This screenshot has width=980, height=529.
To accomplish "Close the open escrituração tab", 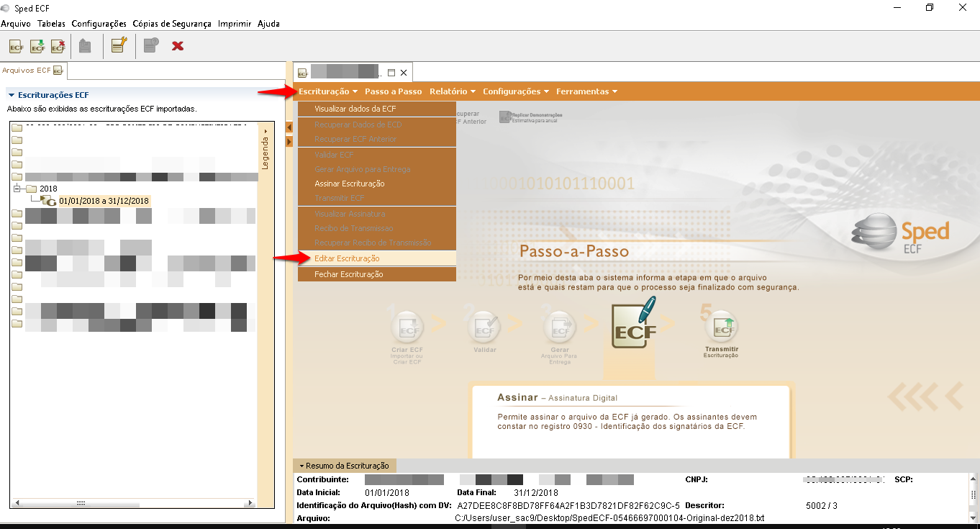I will [404, 73].
